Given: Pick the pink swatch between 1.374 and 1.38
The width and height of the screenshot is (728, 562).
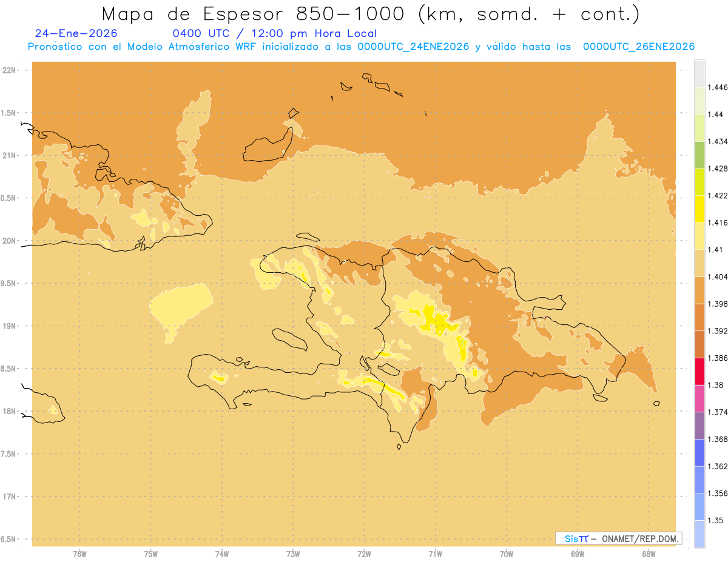Looking at the screenshot, I should point(699,398).
